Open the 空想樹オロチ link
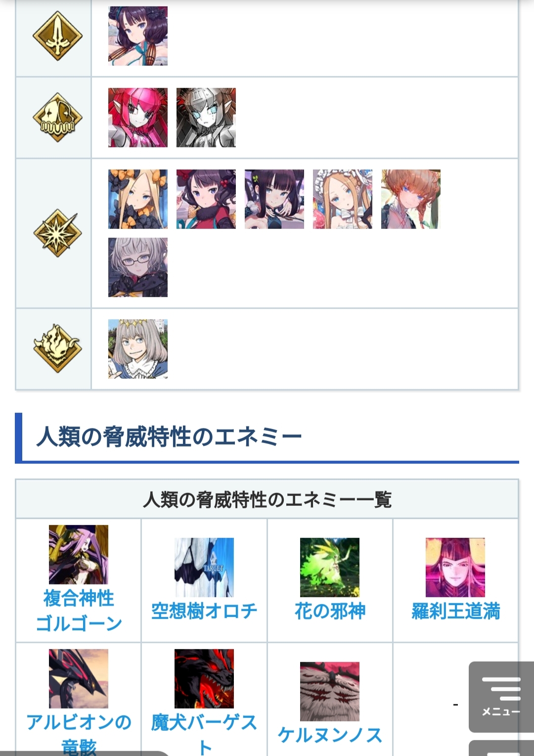 (x=204, y=611)
